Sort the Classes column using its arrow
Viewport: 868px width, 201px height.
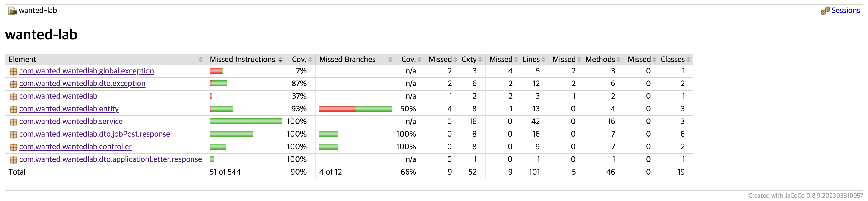point(688,59)
